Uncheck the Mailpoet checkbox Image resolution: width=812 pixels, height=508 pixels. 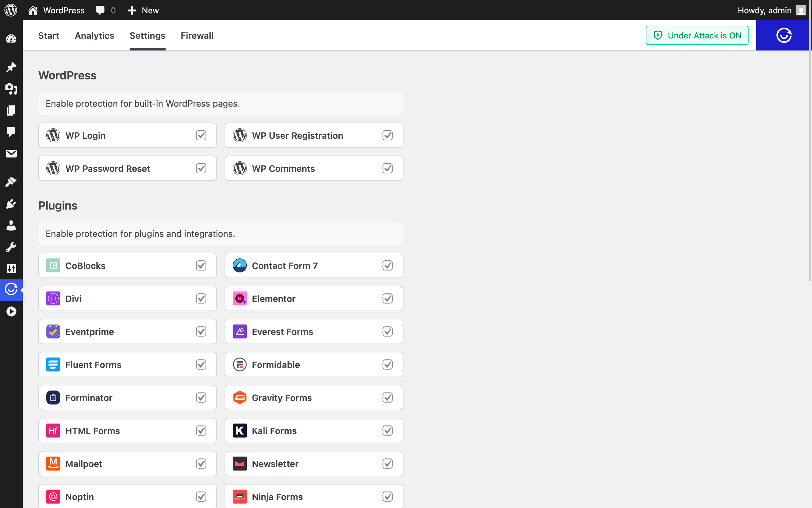[201, 463]
